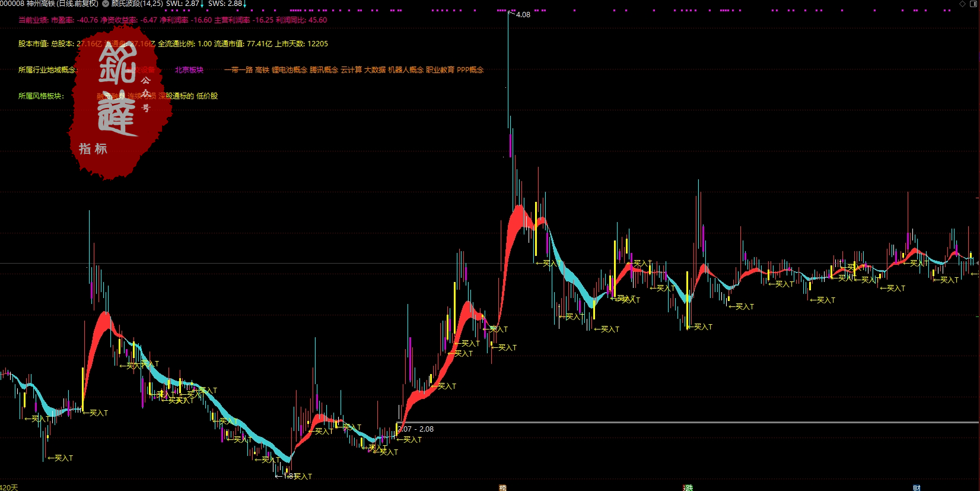Click the SWL down arrow indicator
This screenshot has width=980, height=491.
202,4
